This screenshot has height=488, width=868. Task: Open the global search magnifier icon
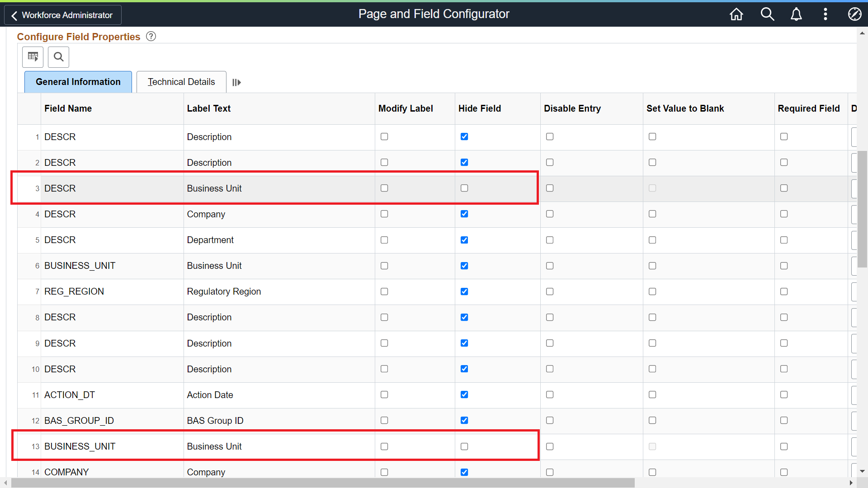tap(767, 14)
